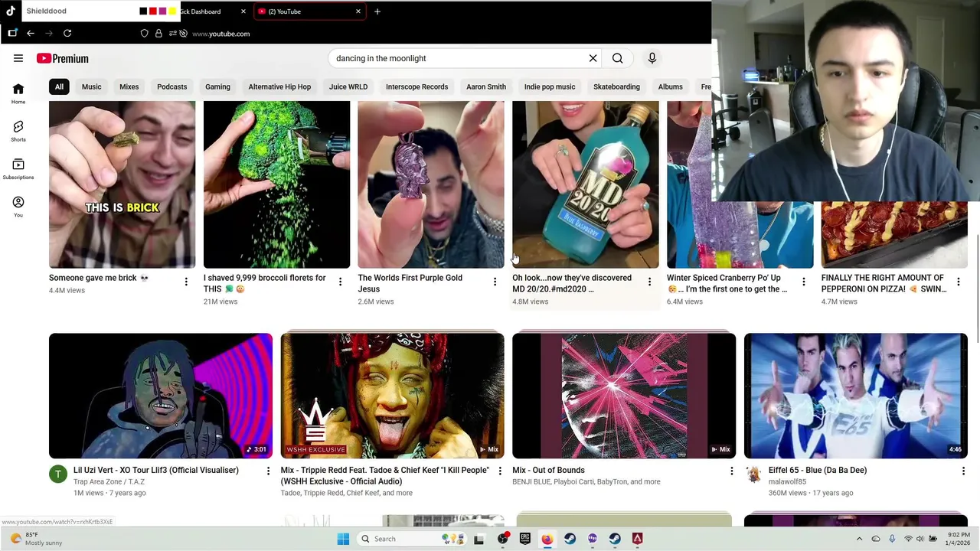Click the Trap Area Zone channel avatar
Image resolution: width=980 pixels, height=551 pixels.
click(x=58, y=474)
